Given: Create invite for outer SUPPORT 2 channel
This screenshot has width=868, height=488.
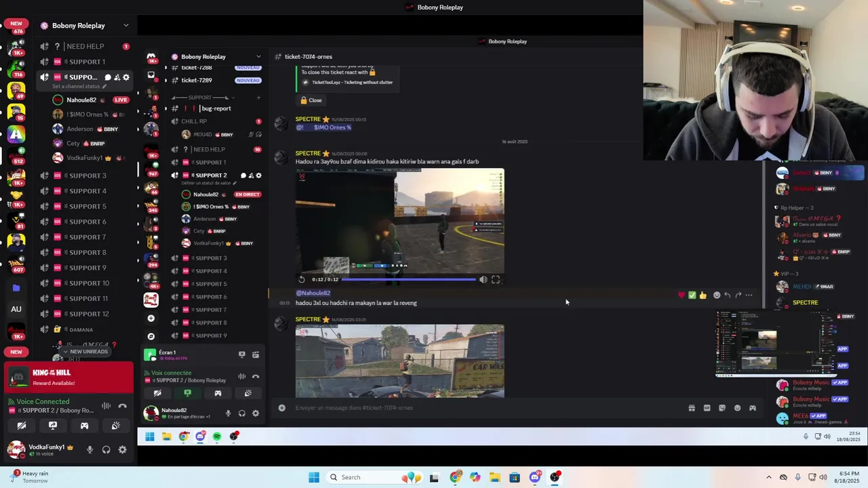Looking at the screenshot, I should point(117,77).
